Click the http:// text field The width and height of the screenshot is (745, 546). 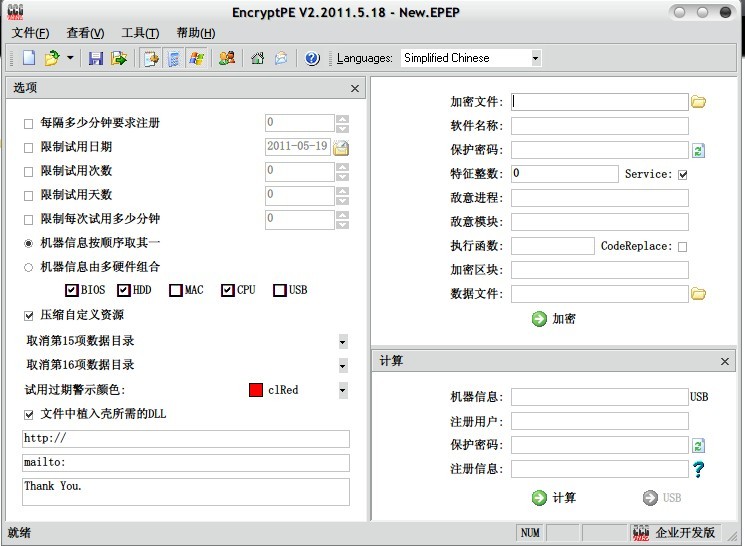click(186, 439)
